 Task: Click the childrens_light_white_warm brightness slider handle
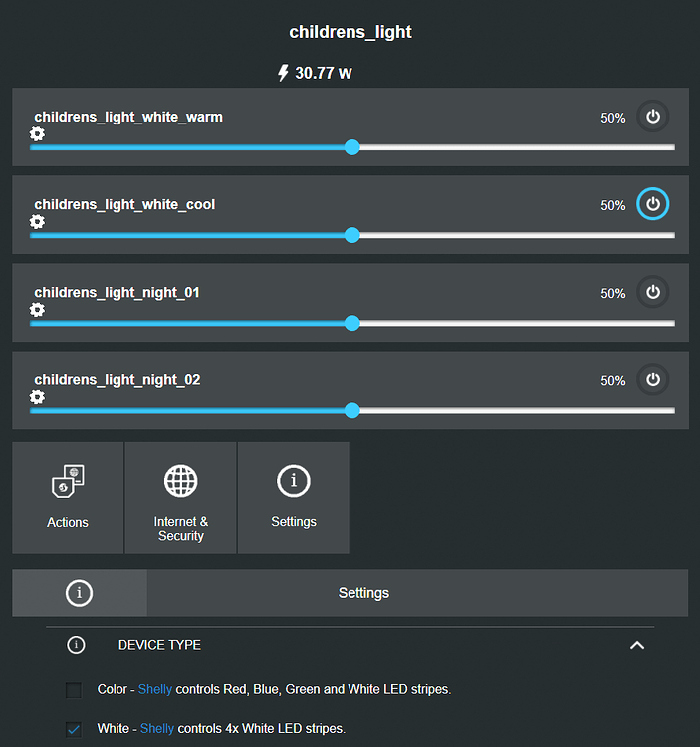pyautogui.click(x=351, y=147)
